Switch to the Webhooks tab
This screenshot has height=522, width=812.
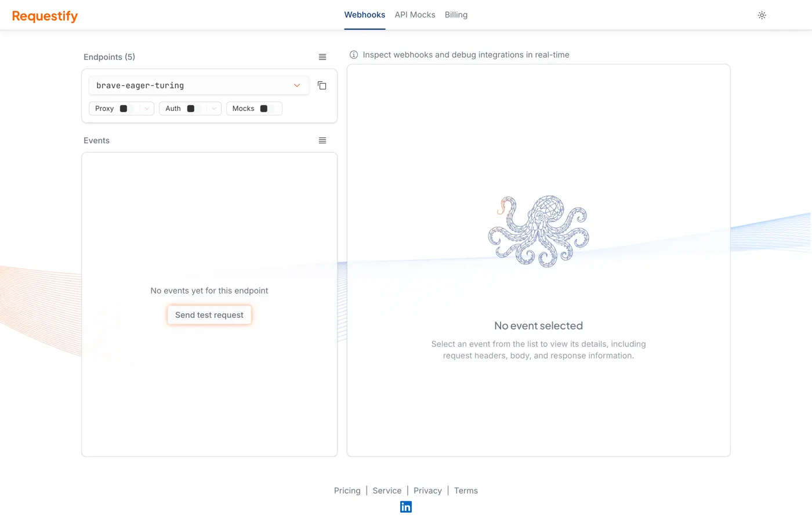(x=365, y=15)
